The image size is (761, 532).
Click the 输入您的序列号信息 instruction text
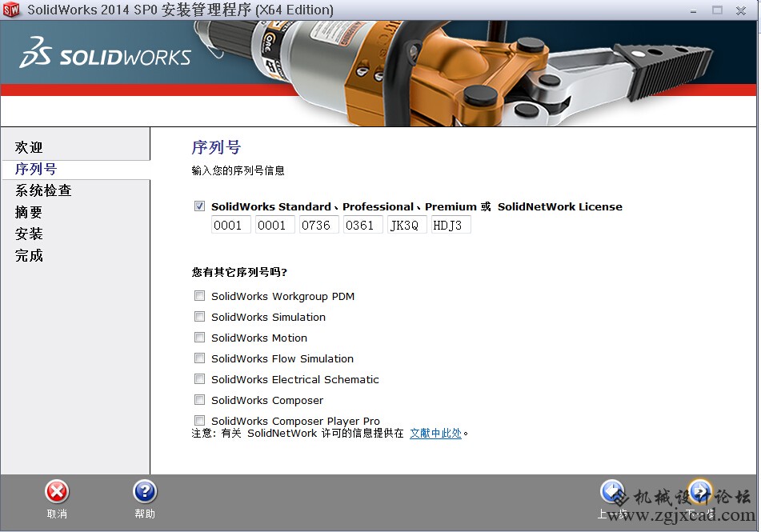click(x=238, y=170)
